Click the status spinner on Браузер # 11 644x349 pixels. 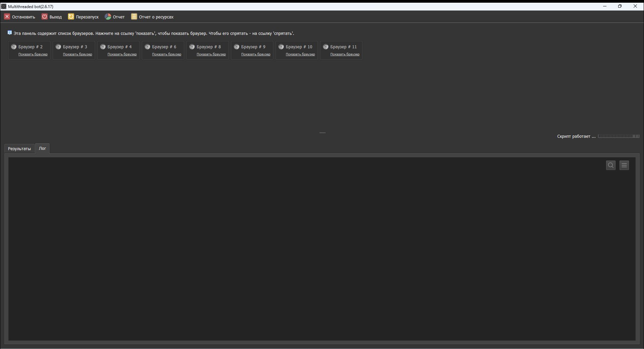pyautogui.click(x=326, y=47)
